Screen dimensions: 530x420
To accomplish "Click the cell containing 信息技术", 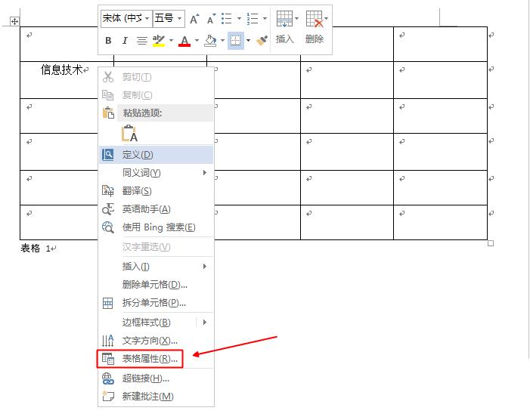I will click(x=67, y=80).
